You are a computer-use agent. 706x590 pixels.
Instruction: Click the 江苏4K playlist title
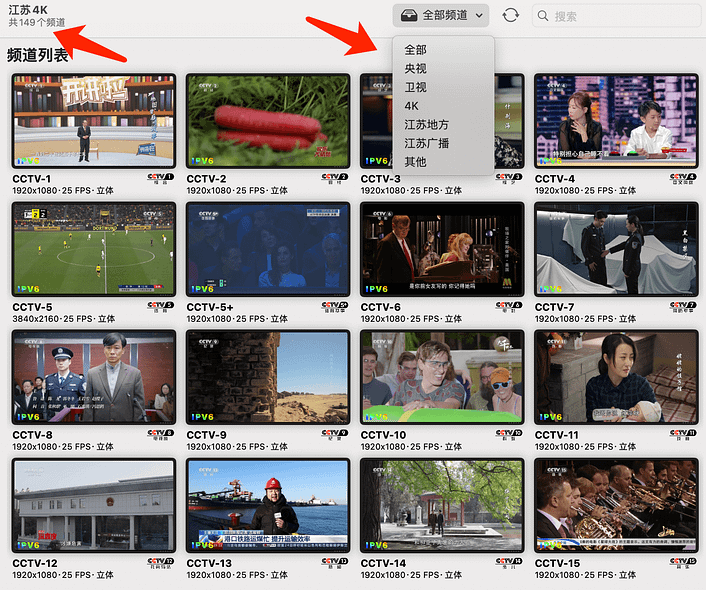(28, 9)
